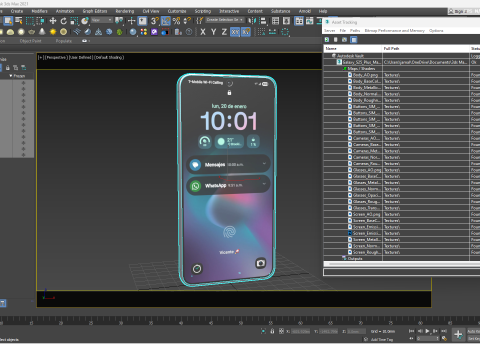Toggle the Window/Crossing selection icon

[40, 21]
